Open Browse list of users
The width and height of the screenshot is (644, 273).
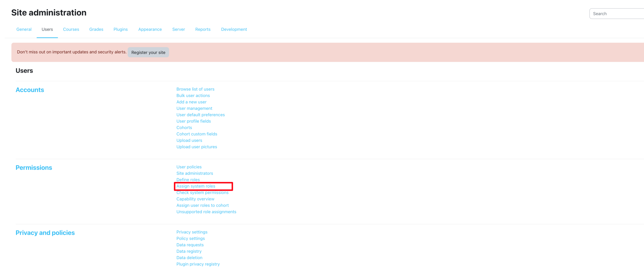[195, 89]
